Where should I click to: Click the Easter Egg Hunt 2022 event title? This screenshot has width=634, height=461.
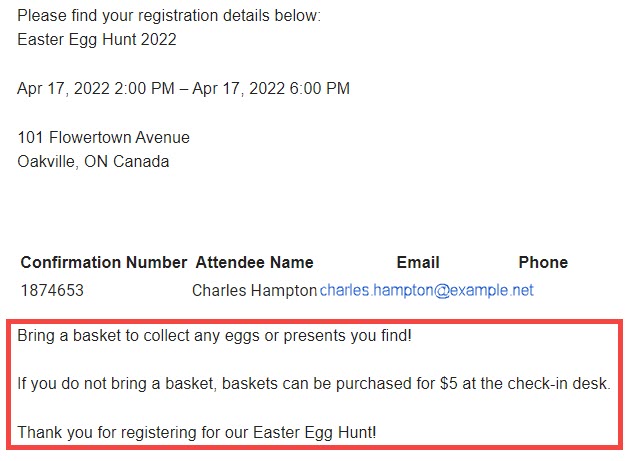(x=97, y=40)
